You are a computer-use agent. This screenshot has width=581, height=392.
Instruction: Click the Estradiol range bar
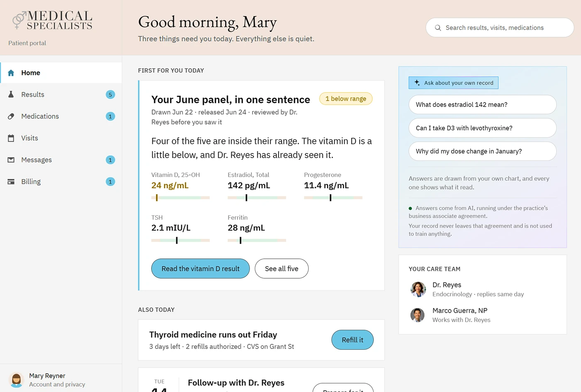(x=257, y=198)
